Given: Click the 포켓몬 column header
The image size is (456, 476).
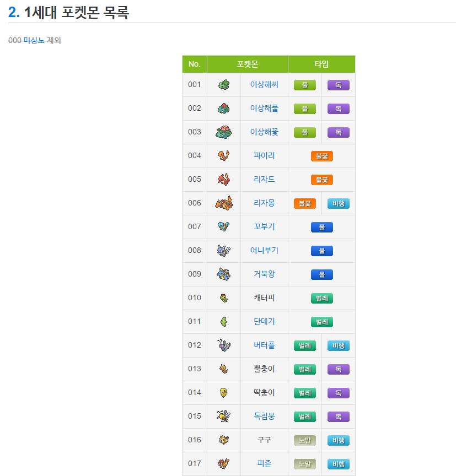Looking at the screenshot, I should [247, 64].
